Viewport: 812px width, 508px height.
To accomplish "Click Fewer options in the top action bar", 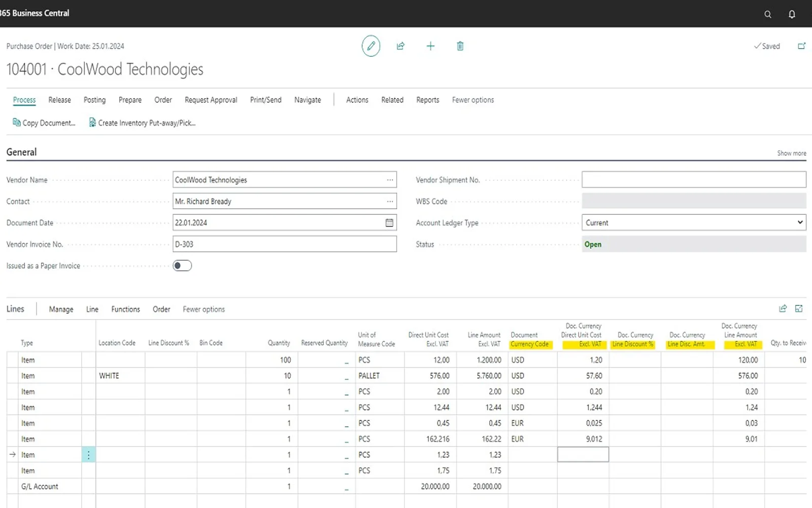I will 472,100.
